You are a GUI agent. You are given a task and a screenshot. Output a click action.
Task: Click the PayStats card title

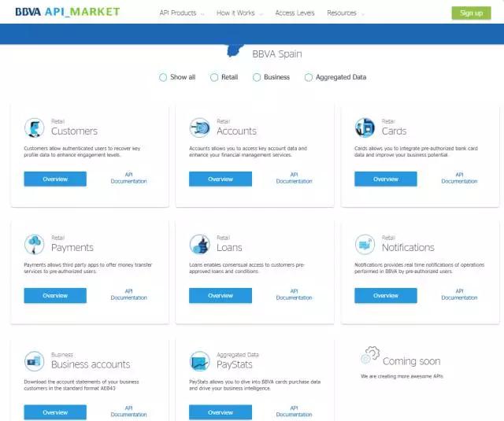tap(235, 364)
